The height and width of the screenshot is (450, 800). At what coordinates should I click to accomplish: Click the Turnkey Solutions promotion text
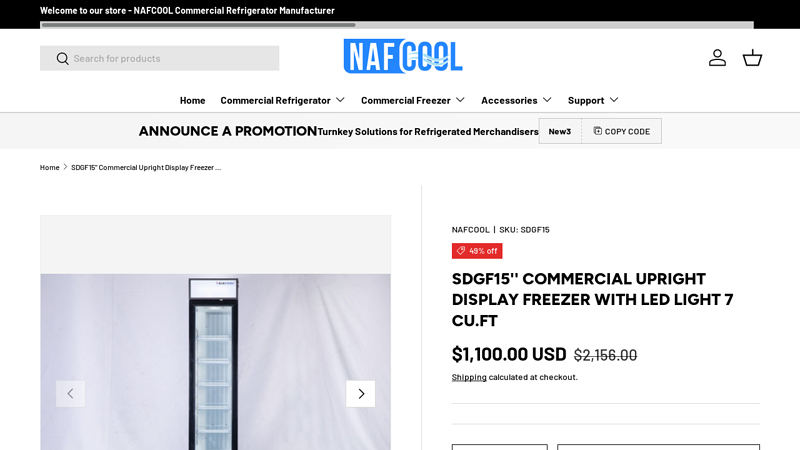427,131
